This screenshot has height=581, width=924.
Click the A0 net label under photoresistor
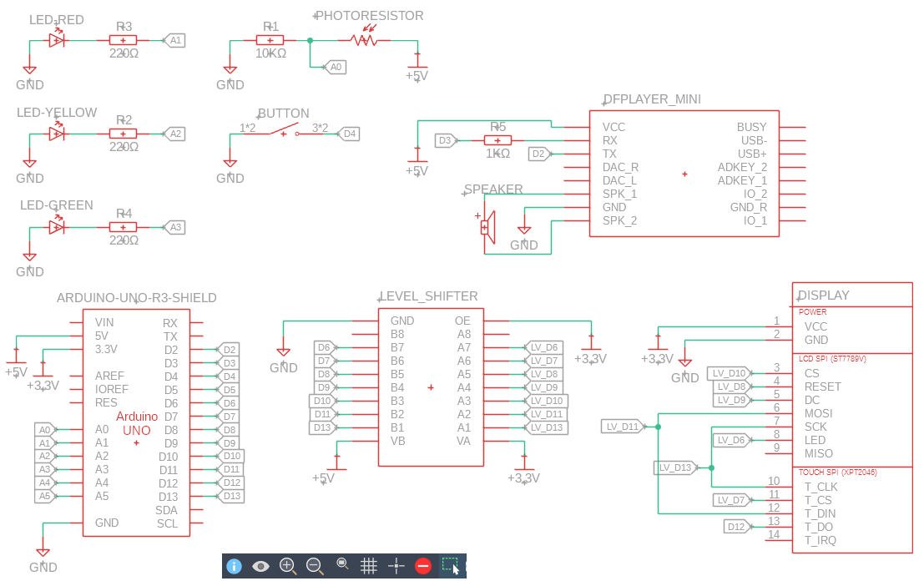[x=335, y=67]
